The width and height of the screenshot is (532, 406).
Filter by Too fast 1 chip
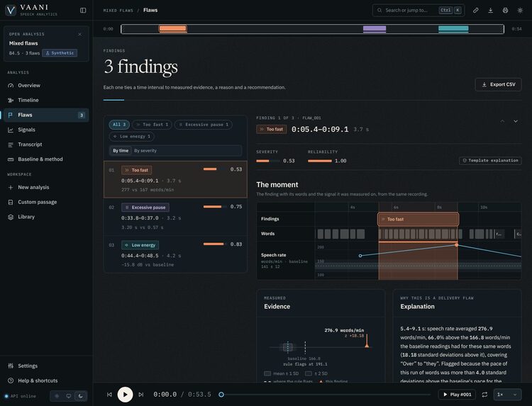click(x=152, y=125)
